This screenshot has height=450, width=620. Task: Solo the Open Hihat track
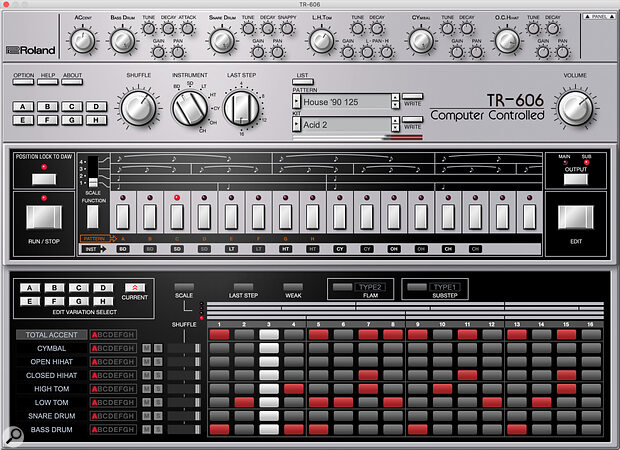tap(158, 362)
